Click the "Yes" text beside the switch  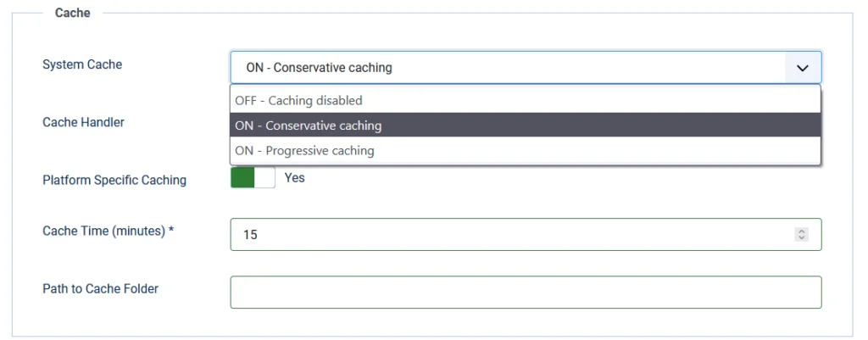(294, 178)
